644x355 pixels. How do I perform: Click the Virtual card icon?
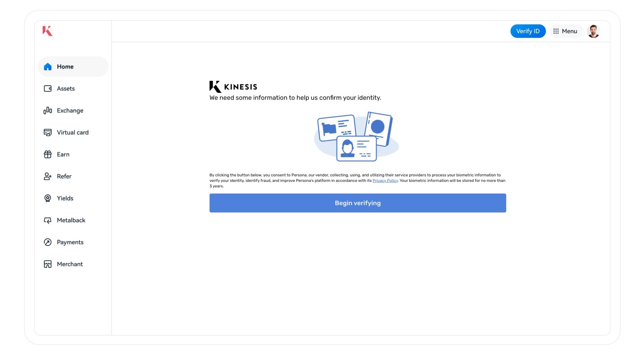[x=48, y=133]
